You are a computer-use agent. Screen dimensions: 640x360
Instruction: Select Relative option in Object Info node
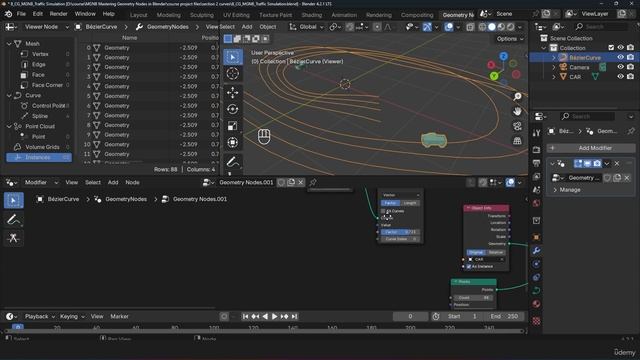pyautogui.click(x=496, y=252)
